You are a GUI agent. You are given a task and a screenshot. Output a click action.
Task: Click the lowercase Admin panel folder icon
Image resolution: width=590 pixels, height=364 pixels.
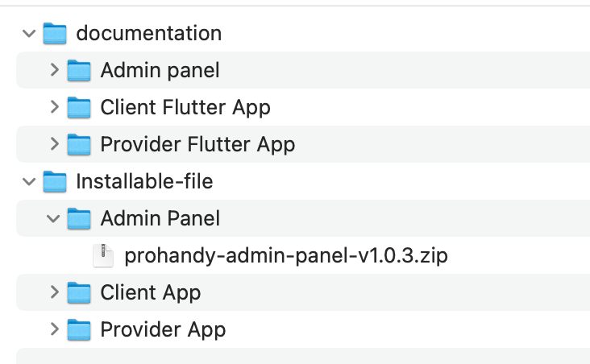79,70
